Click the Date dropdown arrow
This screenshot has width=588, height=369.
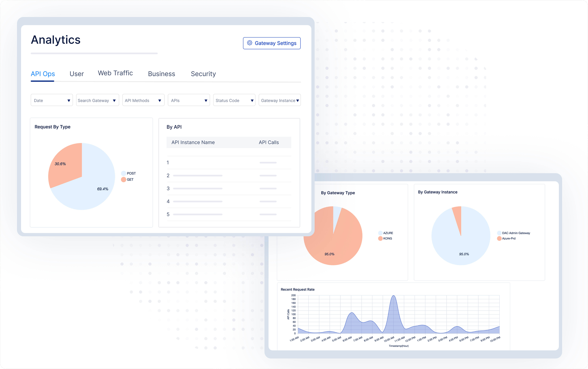(x=69, y=101)
